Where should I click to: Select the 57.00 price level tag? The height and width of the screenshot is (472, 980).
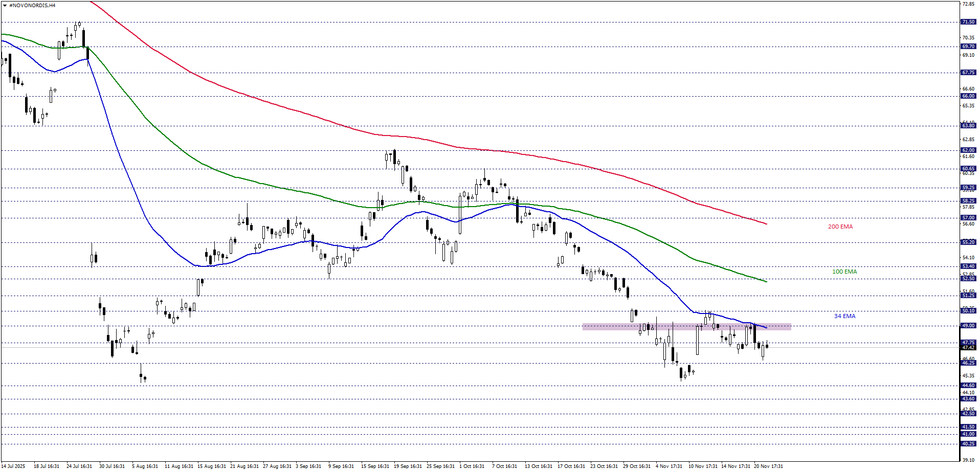tap(968, 218)
